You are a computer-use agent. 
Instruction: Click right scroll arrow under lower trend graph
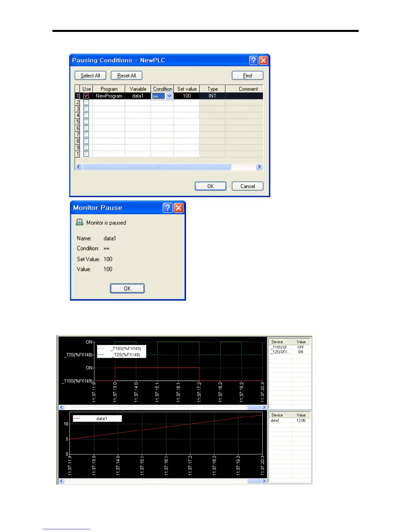point(264,481)
